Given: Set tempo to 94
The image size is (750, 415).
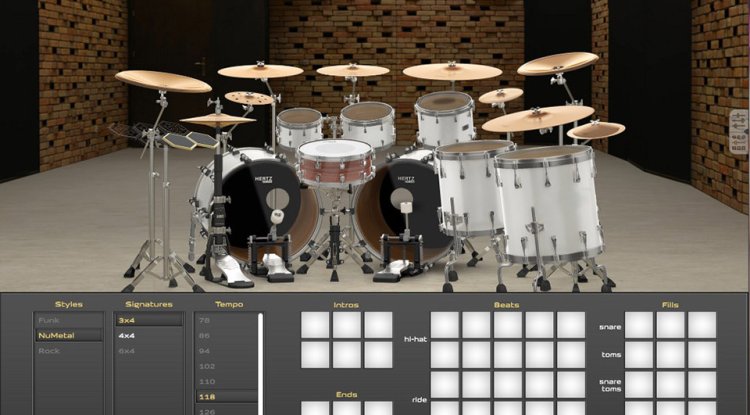Looking at the screenshot, I should [227, 351].
